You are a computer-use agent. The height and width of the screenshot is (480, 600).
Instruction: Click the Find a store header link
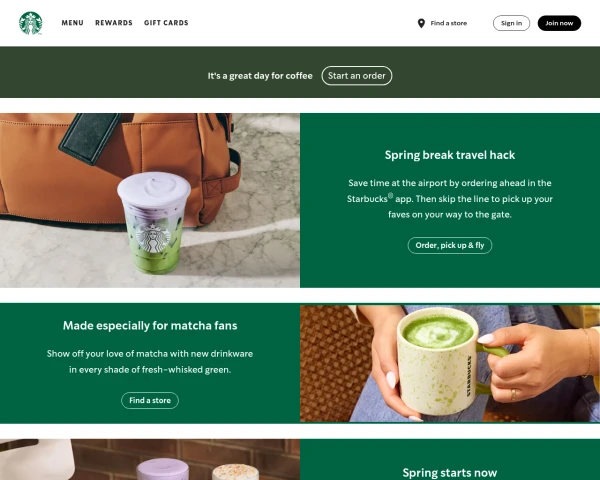(448, 23)
